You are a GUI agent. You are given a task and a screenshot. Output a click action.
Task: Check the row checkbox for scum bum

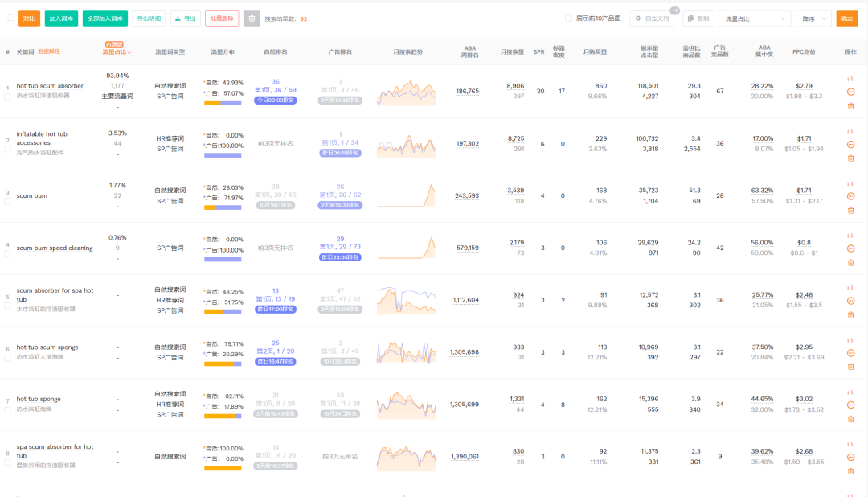pos(8,201)
